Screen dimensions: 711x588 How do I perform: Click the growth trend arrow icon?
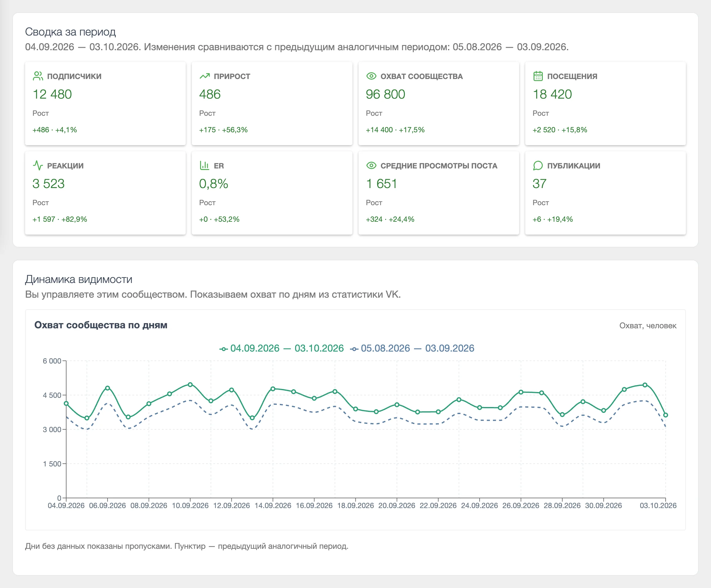[x=204, y=76]
